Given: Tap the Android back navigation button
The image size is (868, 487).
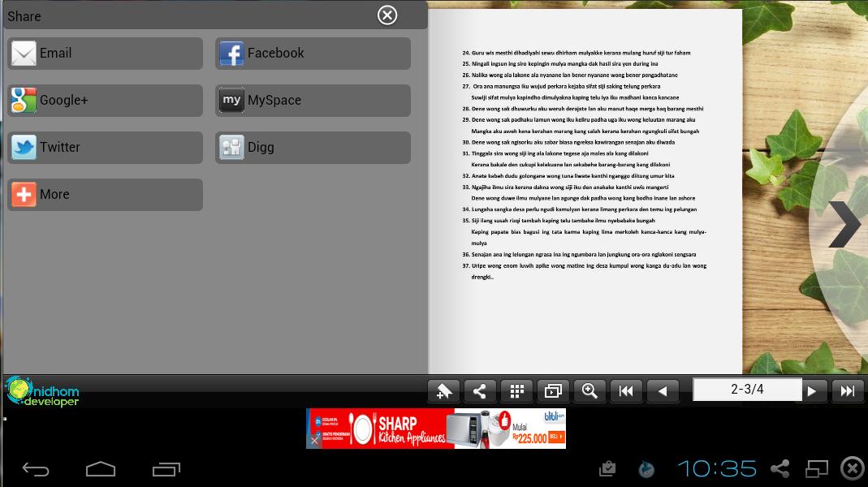Looking at the screenshot, I should pos(36,469).
